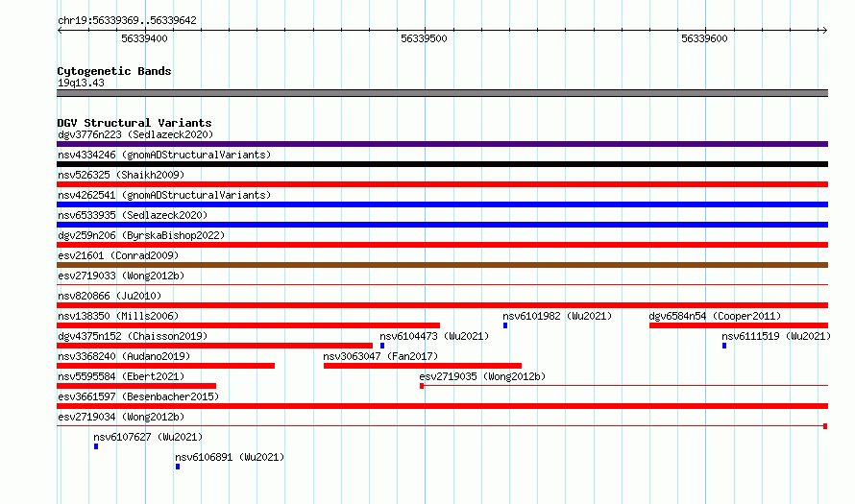Open the nsv4262541 (gnomADStructuralVariants) label
This screenshot has width=855, height=504.
click(x=164, y=195)
